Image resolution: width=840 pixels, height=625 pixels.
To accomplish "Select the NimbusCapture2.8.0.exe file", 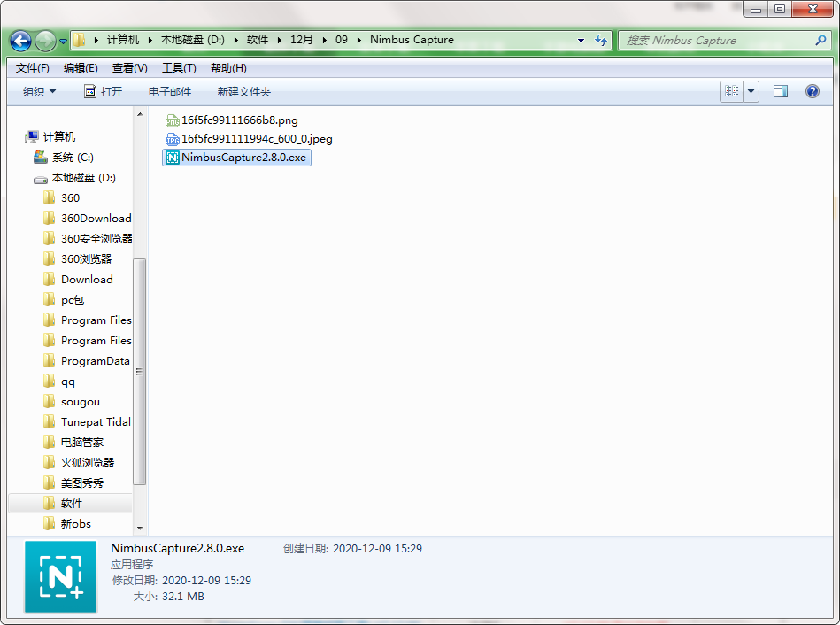I will [x=236, y=158].
